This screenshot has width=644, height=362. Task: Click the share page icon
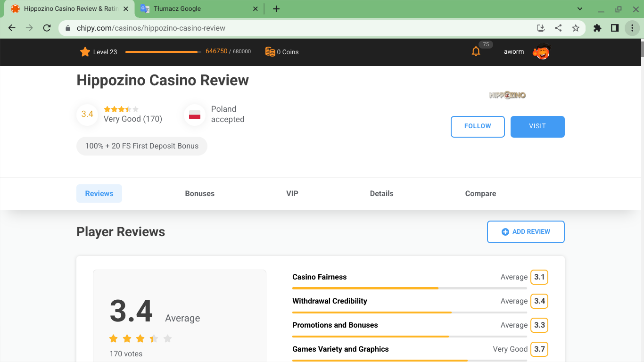point(558,28)
